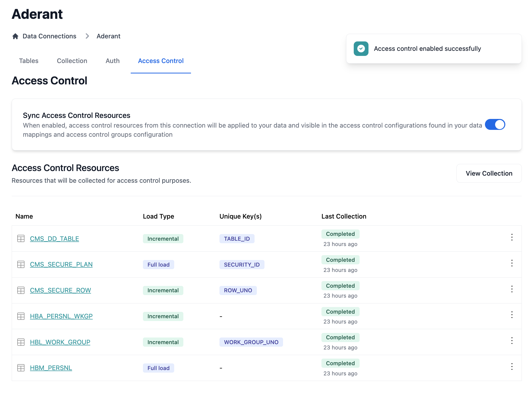Image resolution: width=532 pixels, height=398 pixels.
Task: Open the kebab menu for HBL_WORK_GROUP row
Action: coord(512,341)
